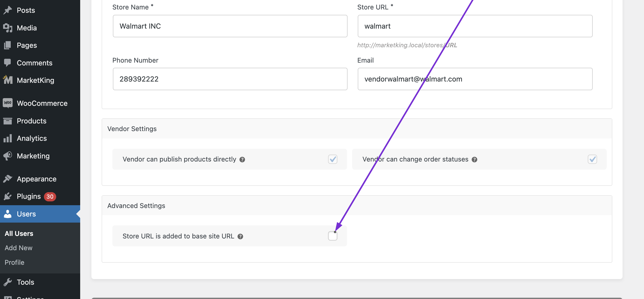
Task: Open the Marketing menu label
Action: 33,156
